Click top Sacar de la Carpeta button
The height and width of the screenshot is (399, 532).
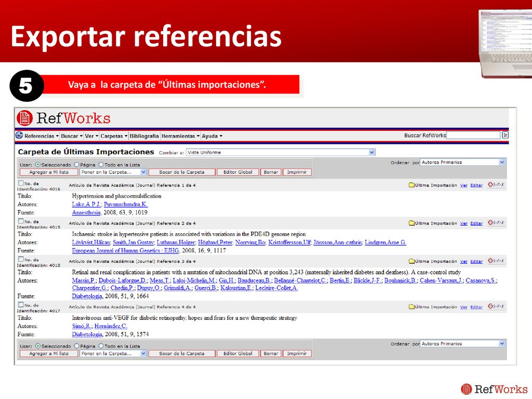pos(182,172)
